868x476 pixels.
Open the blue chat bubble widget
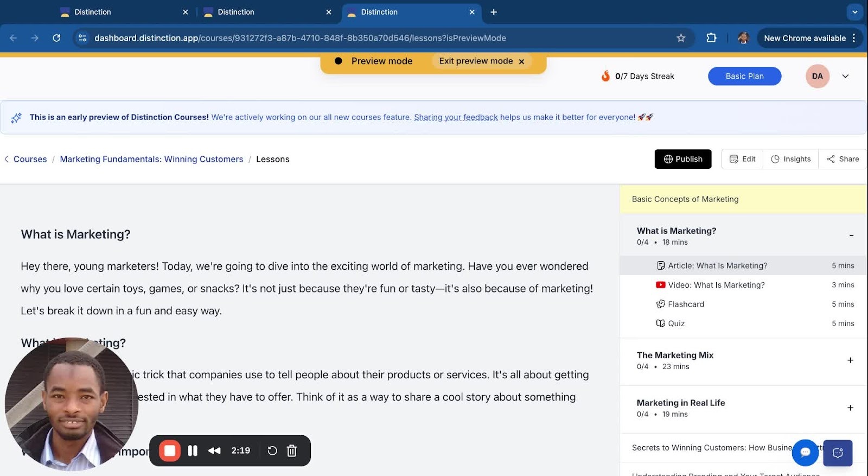click(x=805, y=452)
